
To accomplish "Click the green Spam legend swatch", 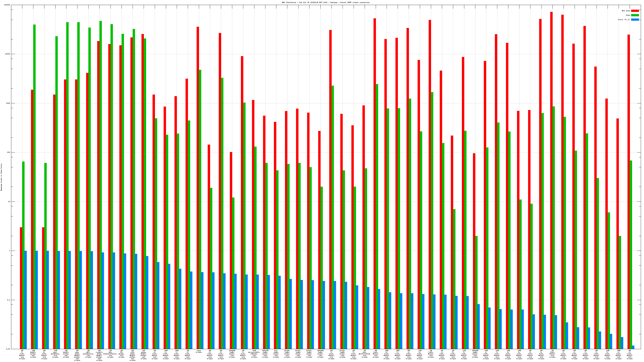I will click(x=635, y=15).
